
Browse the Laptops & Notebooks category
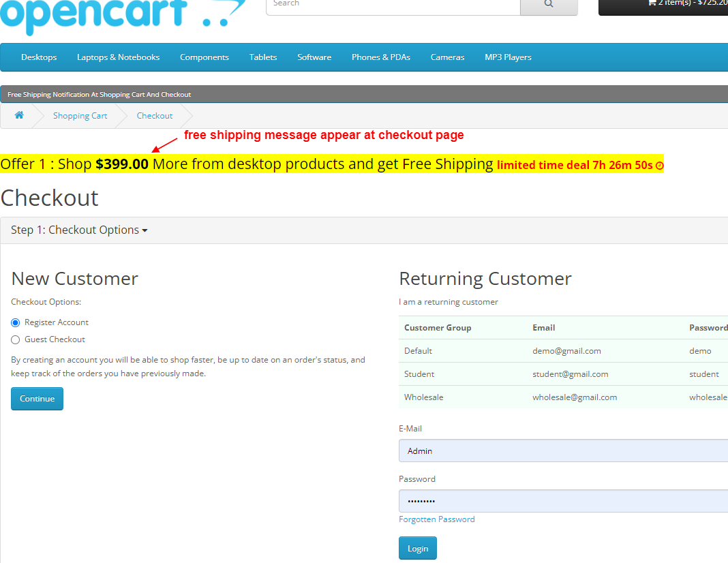pyautogui.click(x=118, y=57)
